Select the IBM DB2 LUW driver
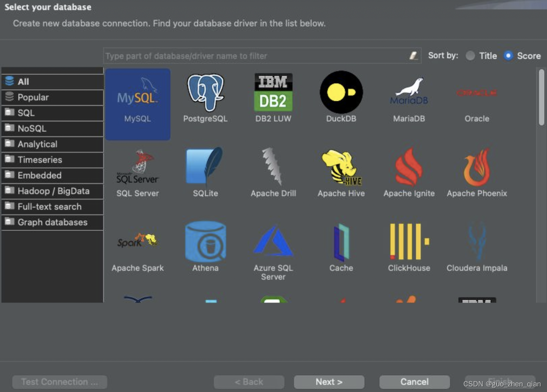Image resolution: width=547 pixels, height=392 pixels. click(x=273, y=97)
